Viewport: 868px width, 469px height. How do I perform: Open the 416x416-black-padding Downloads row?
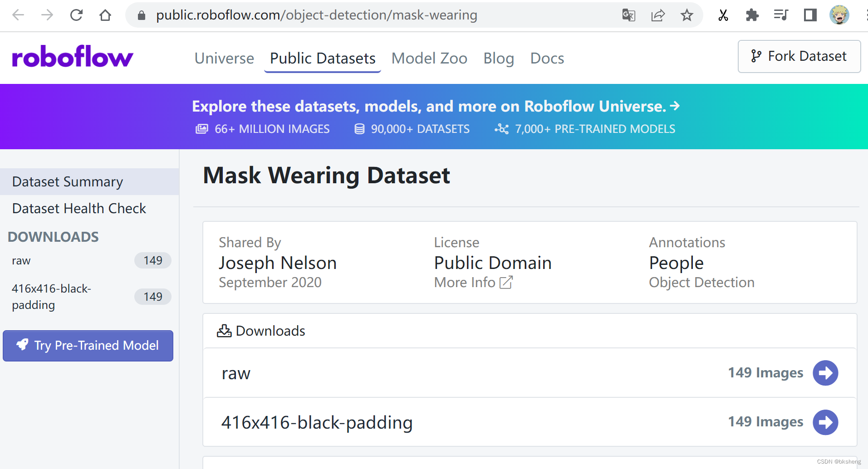coord(530,422)
